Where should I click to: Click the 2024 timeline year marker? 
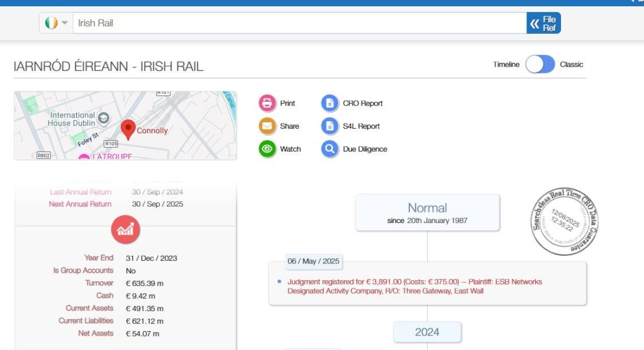(427, 332)
